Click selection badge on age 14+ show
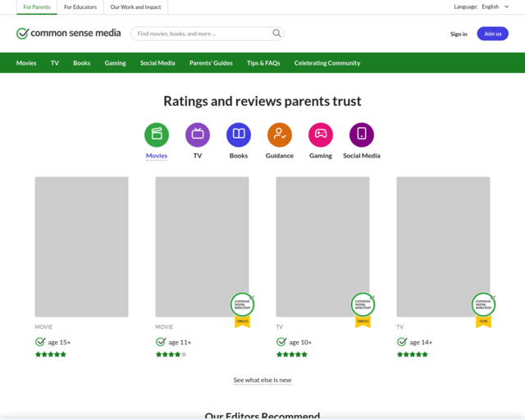525x420 pixels. click(x=483, y=310)
